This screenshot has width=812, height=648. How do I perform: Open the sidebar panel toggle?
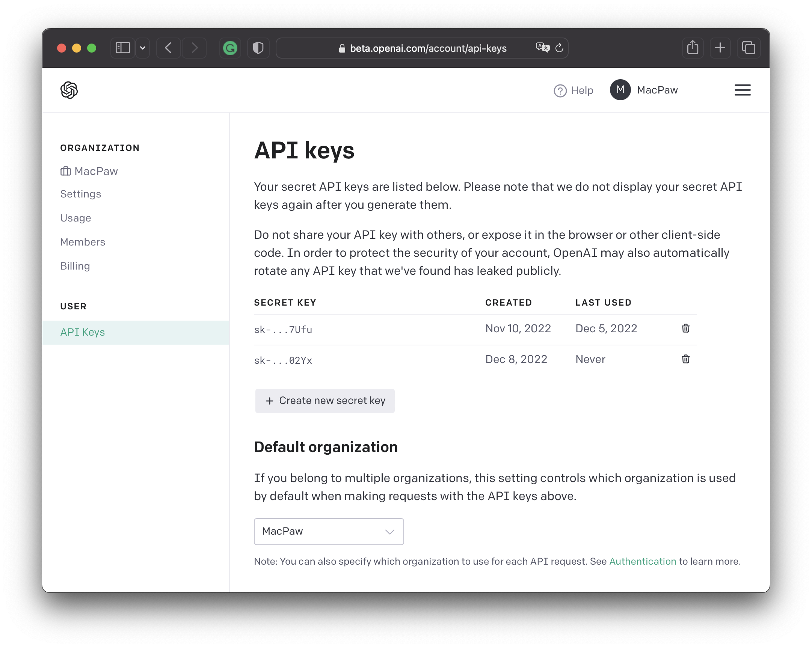[122, 48]
